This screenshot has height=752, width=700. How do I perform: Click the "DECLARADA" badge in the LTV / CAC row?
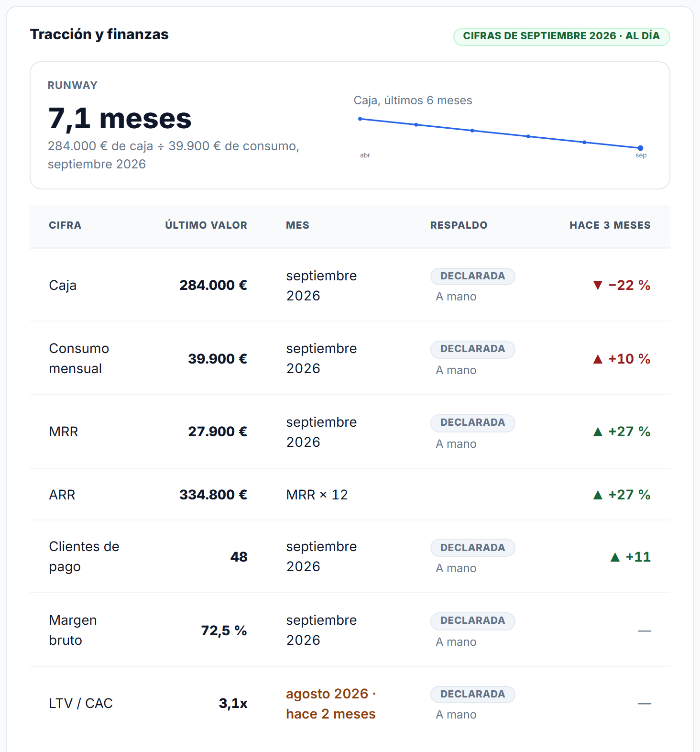pos(473,695)
